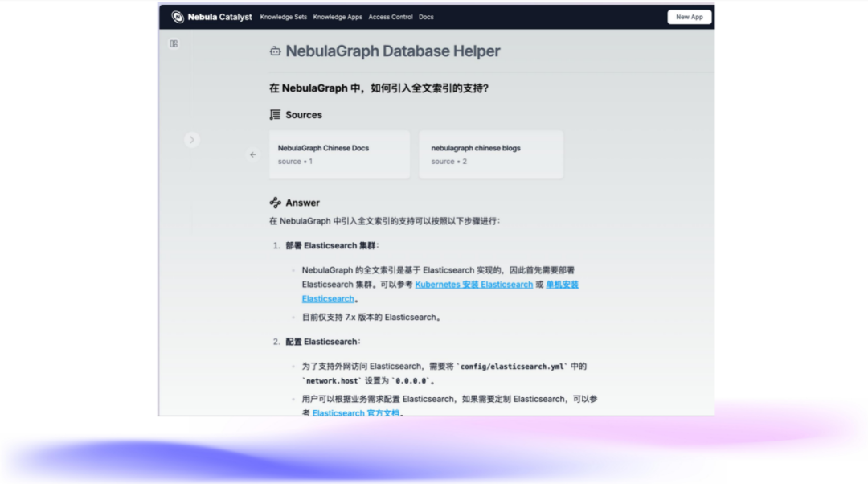Click the Nebula Catalyst logo icon

pyautogui.click(x=178, y=17)
